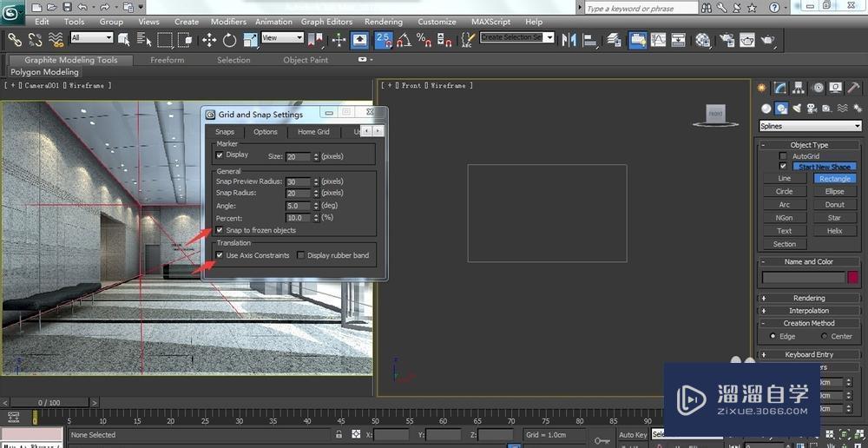The width and height of the screenshot is (868, 448).
Task: Select the Space Warps category icon
Action: 842,109
